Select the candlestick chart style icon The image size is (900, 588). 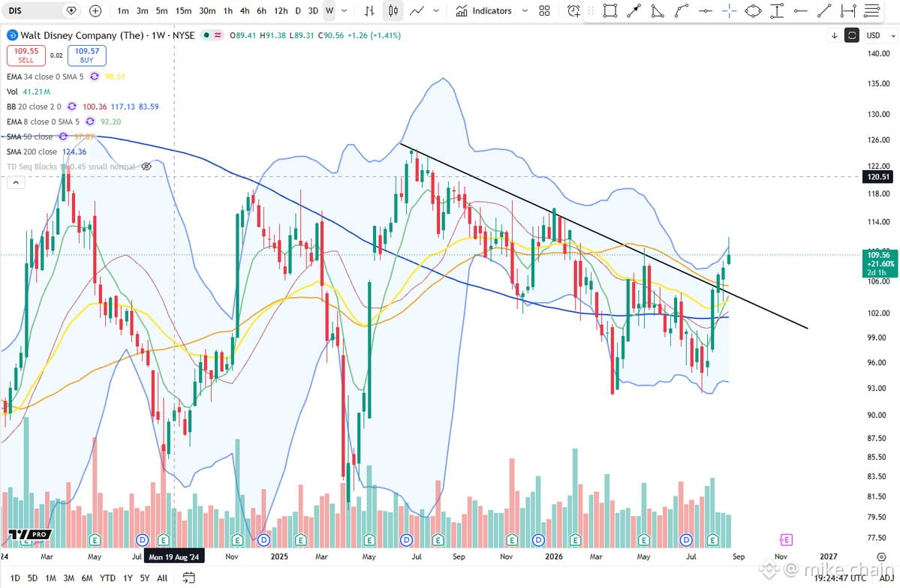[x=393, y=10]
